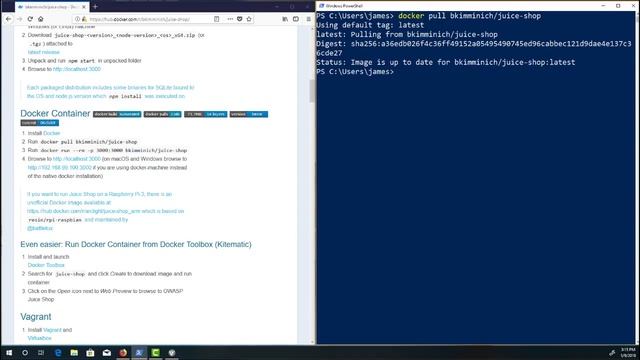The image size is (640, 360).
Task: Click the padlock warning icon in address bar
Action: [x=84, y=19]
